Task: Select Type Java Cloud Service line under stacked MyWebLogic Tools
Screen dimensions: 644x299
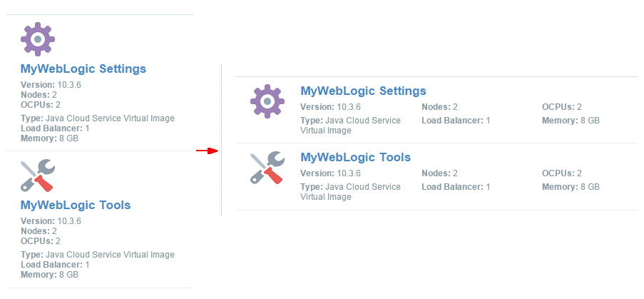Action: pos(98,255)
